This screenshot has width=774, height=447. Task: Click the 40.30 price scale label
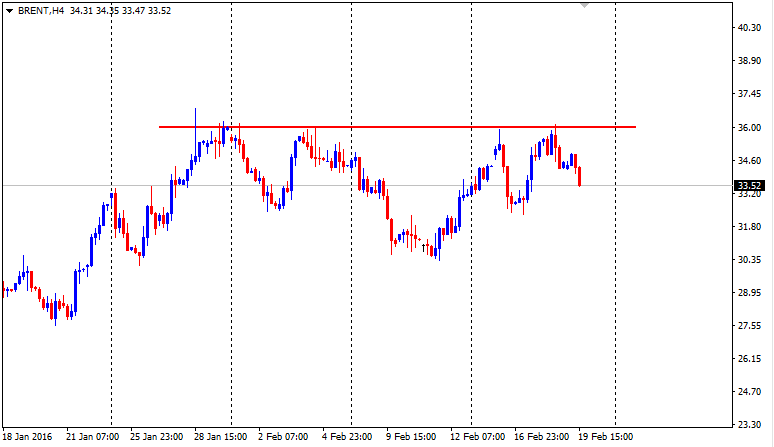[749, 28]
